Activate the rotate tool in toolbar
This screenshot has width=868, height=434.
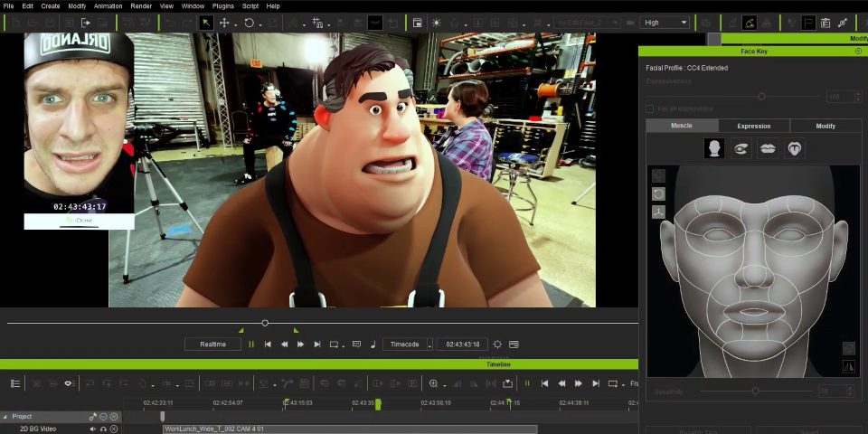pos(249,23)
